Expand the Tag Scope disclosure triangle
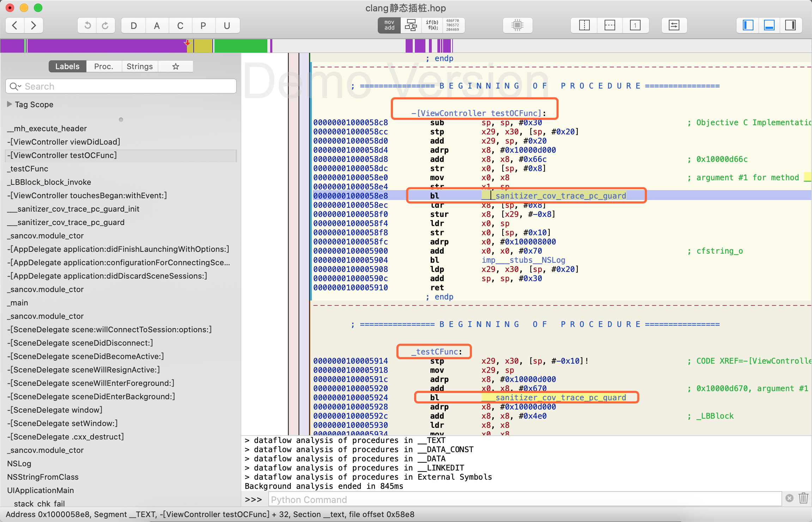The height and width of the screenshot is (522, 812). 10,104
